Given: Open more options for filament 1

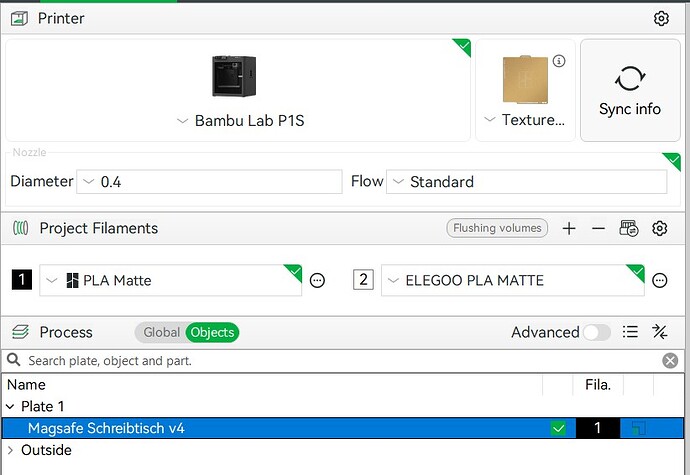Looking at the screenshot, I should point(317,280).
